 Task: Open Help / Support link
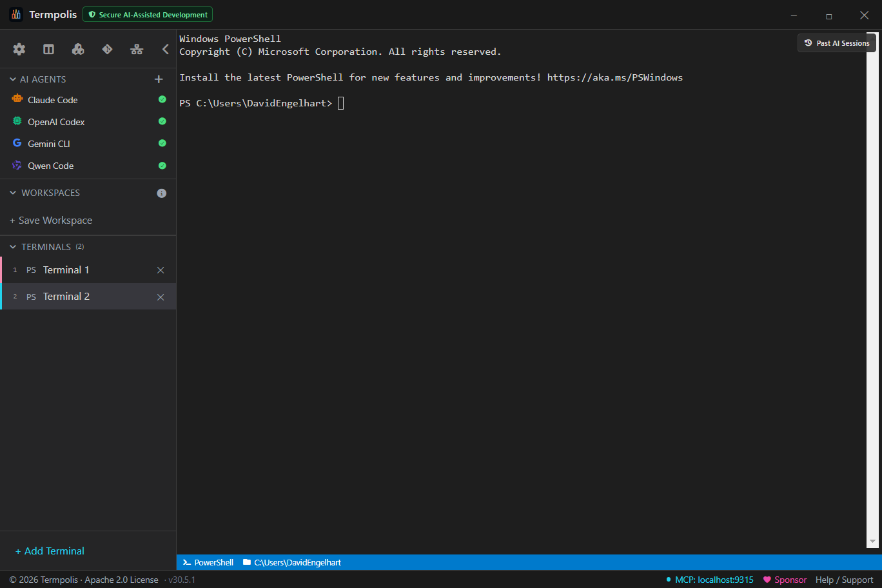(845, 580)
